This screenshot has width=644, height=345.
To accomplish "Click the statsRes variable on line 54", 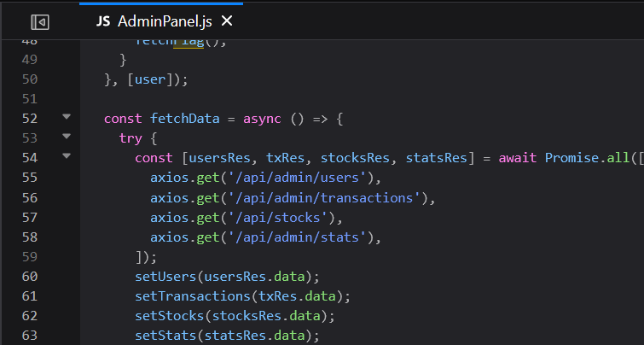I will (436, 158).
